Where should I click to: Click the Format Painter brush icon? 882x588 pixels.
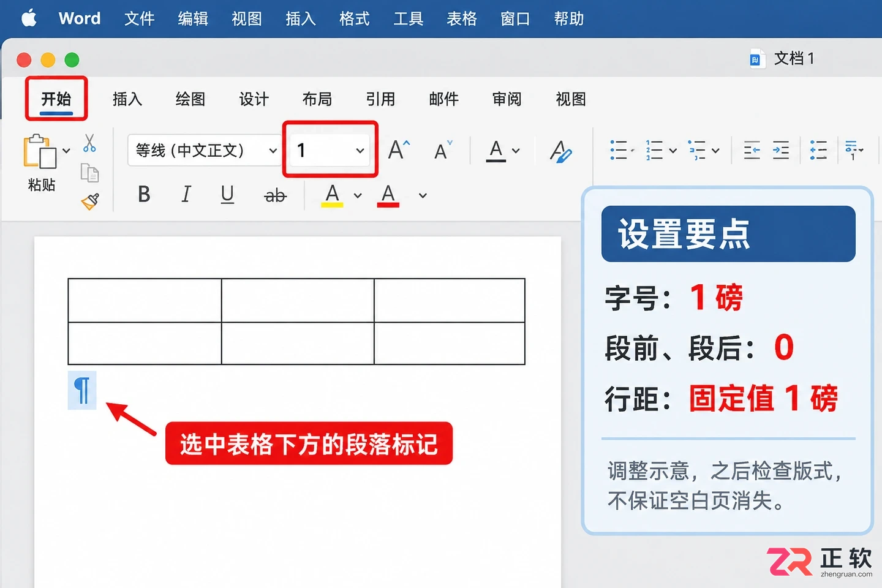90,202
